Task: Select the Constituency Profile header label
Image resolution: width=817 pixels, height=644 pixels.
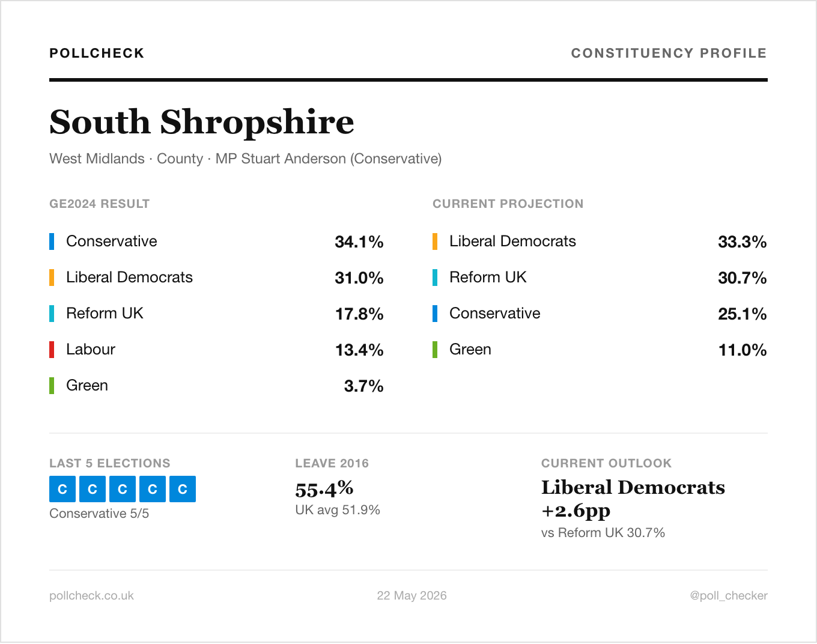Action: [669, 53]
